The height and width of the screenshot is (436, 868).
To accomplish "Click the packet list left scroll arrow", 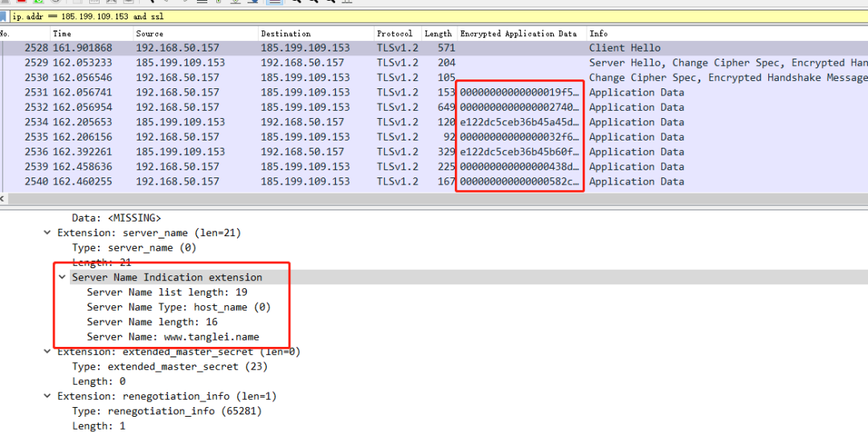I will click(2, 198).
